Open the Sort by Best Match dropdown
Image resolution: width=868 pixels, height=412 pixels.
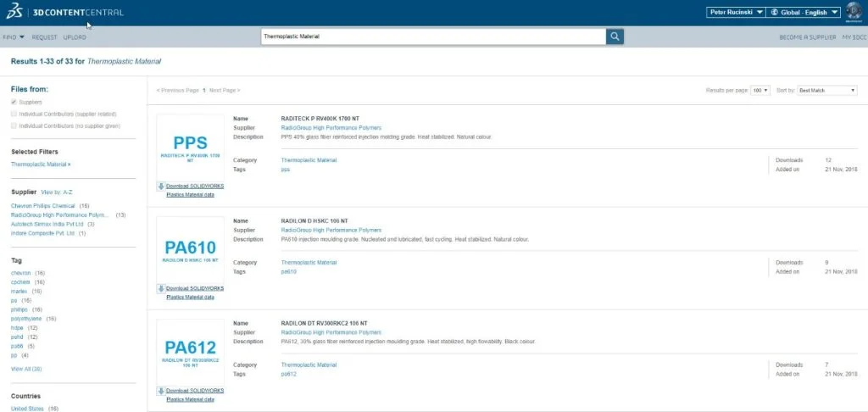(x=827, y=90)
